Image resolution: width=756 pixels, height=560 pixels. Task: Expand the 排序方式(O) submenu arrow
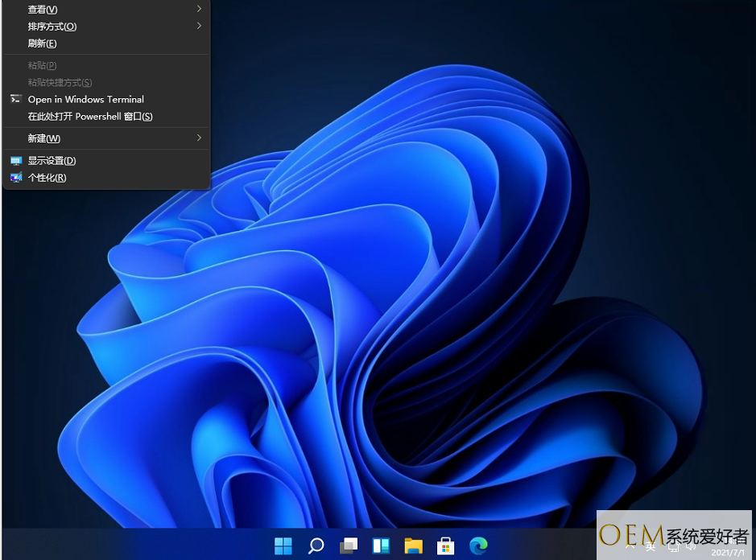199,26
